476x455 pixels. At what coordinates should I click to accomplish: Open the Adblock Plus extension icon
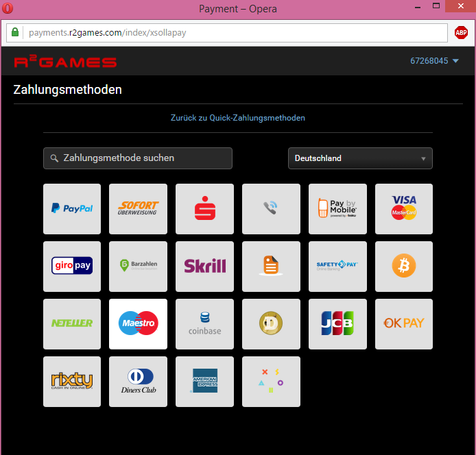(x=461, y=33)
